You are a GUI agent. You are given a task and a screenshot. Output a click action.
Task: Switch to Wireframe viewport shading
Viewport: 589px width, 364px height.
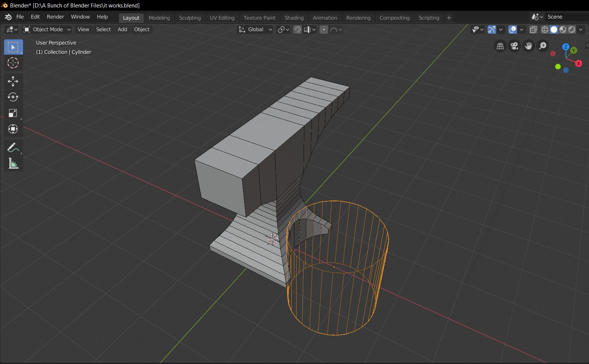coord(545,29)
